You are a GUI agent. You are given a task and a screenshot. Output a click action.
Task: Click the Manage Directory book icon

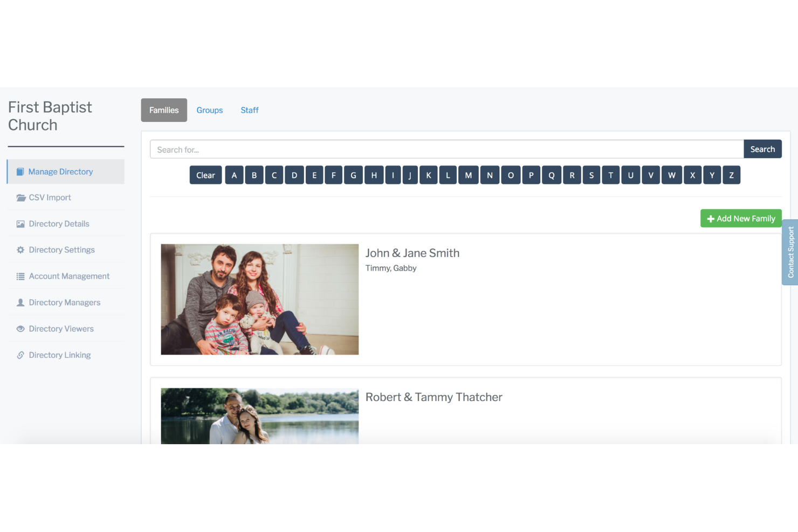coord(20,171)
